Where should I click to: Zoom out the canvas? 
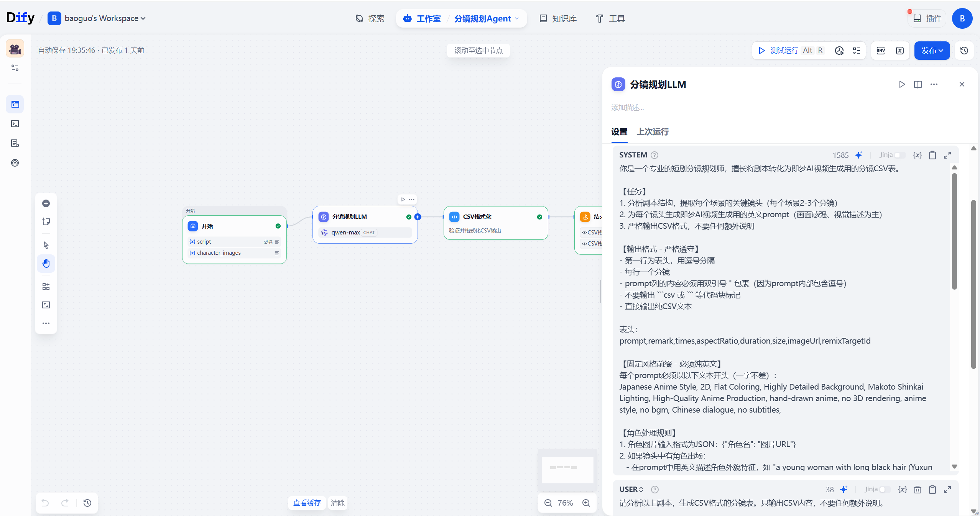[x=548, y=503]
